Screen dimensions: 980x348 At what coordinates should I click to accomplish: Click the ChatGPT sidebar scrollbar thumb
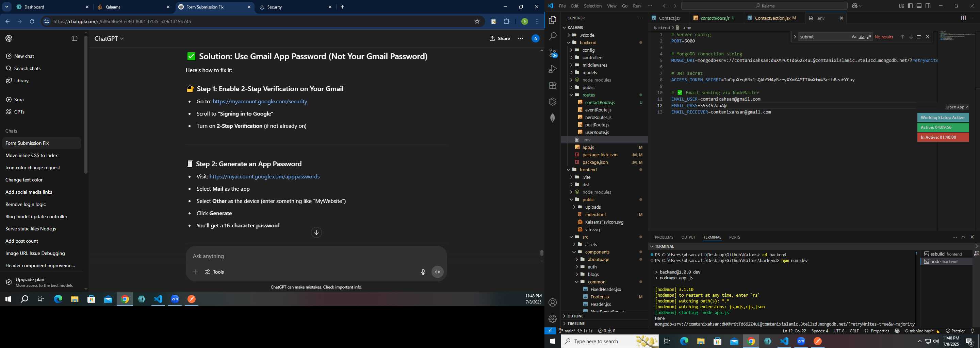[86, 104]
